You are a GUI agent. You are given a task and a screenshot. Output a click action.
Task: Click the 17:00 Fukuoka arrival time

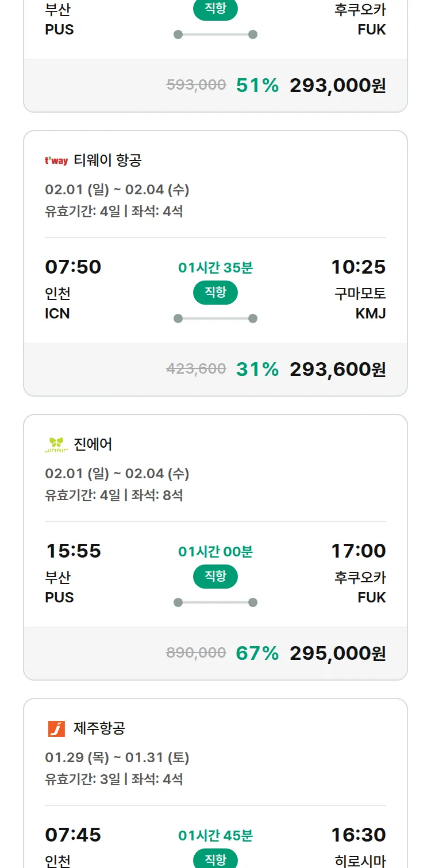pyautogui.click(x=358, y=551)
